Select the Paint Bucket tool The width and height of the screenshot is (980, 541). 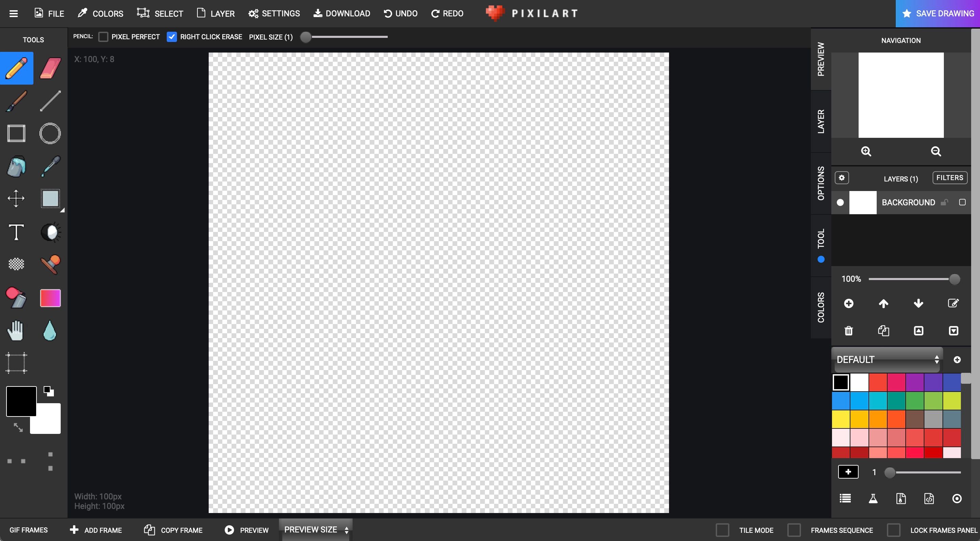pos(17,166)
